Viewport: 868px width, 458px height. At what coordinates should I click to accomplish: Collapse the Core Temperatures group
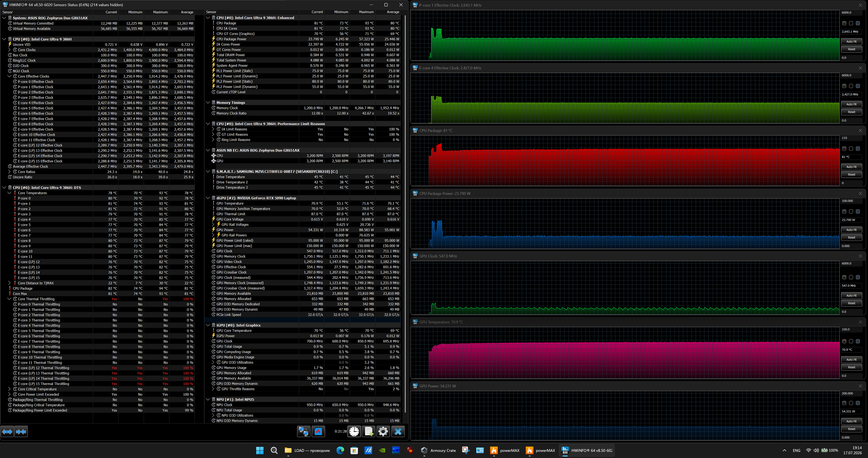(x=10, y=193)
